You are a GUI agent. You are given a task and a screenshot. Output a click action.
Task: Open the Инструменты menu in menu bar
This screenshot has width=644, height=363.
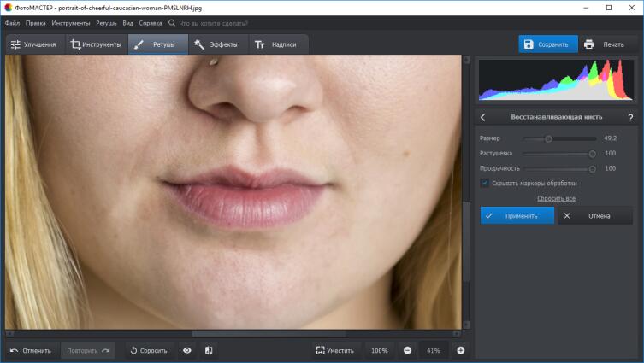click(x=71, y=23)
